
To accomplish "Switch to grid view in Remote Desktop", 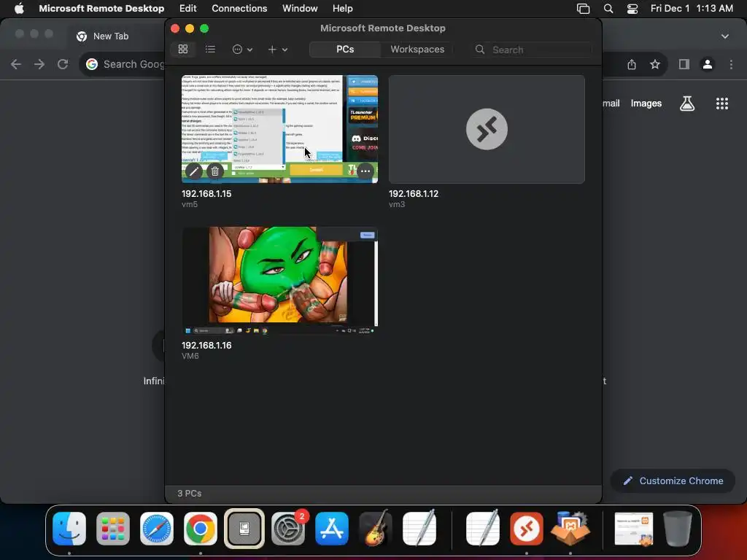I will (183, 49).
